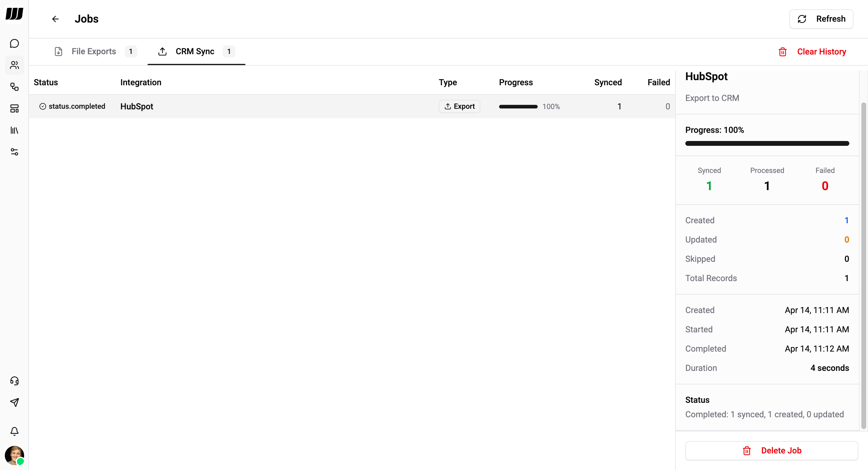The image size is (868, 470).
Task: Click the 100% progress bar in HubSpot panel
Action: tap(767, 143)
